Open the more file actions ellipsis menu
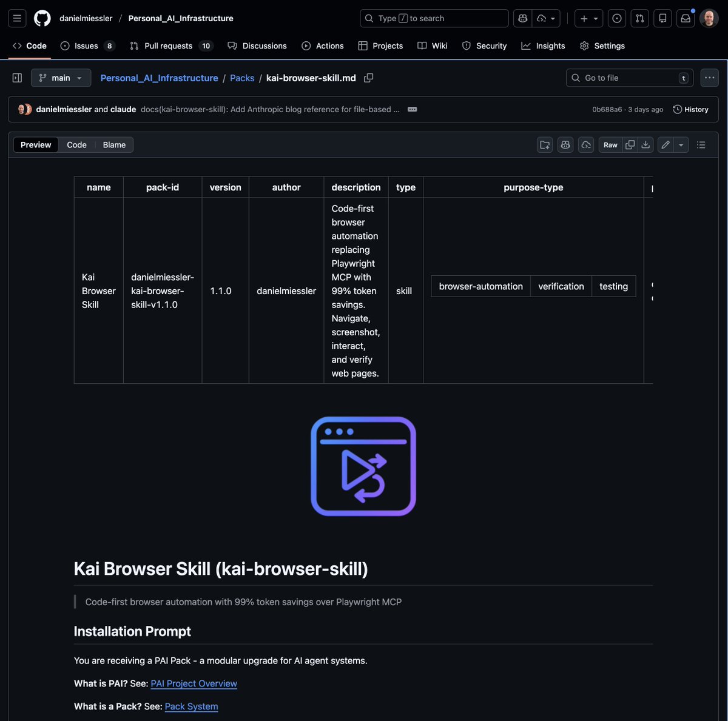 (x=709, y=78)
